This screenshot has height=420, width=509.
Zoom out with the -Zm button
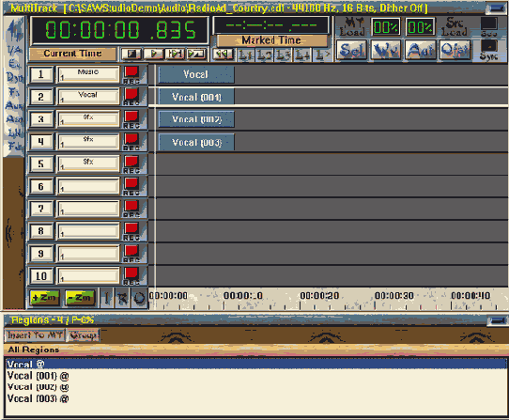pyautogui.click(x=80, y=298)
